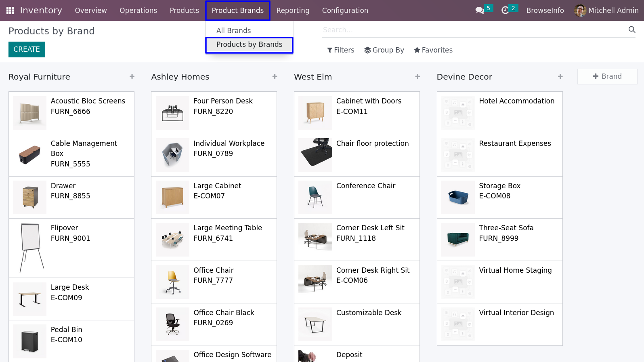This screenshot has width=644, height=362.
Task: Open the Reporting menu
Action: (x=293, y=11)
